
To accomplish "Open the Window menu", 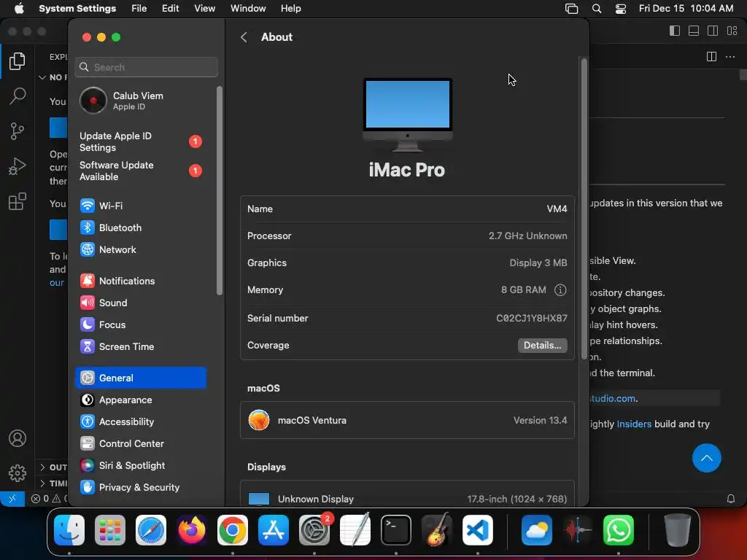I will [x=248, y=9].
